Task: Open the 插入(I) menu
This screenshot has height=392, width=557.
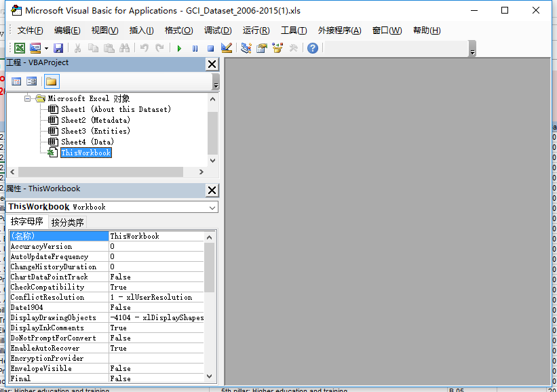Action: (x=141, y=31)
